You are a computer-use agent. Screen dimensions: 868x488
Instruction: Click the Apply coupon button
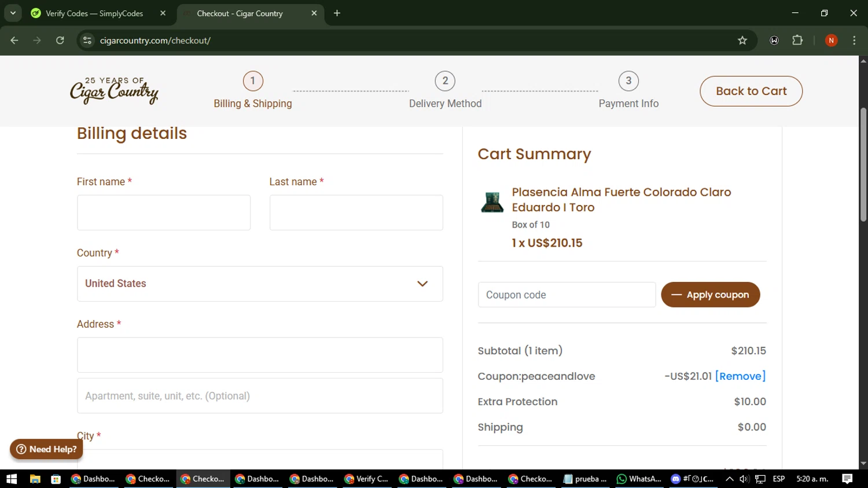711,295
